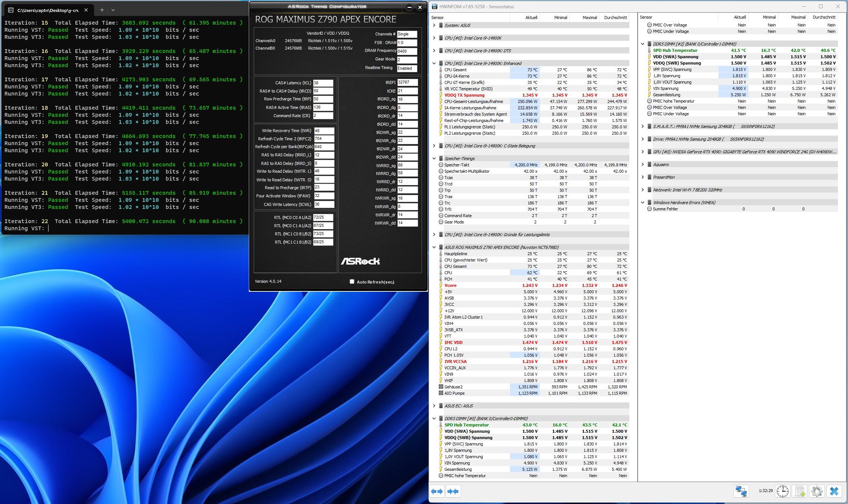Open HWiNFO sensor settings gear
This screenshot has width=848, height=504.
(x=817, y=491)
